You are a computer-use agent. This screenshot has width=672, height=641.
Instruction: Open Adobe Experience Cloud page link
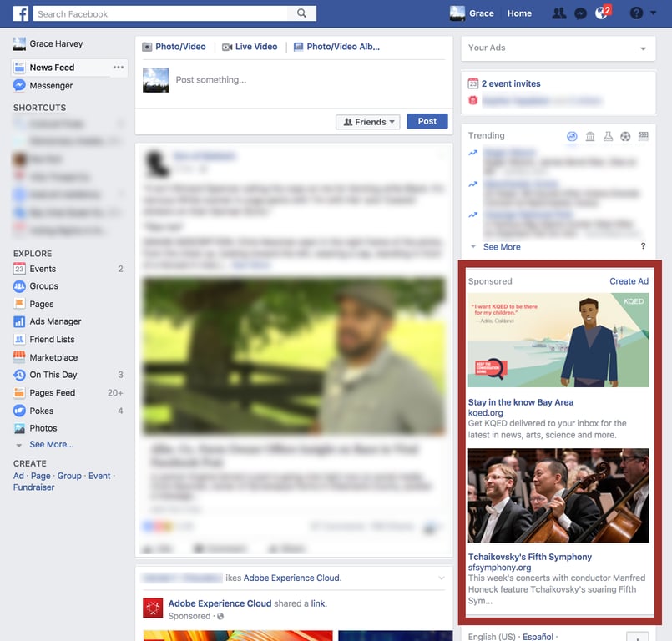click(x=220, y=603)
